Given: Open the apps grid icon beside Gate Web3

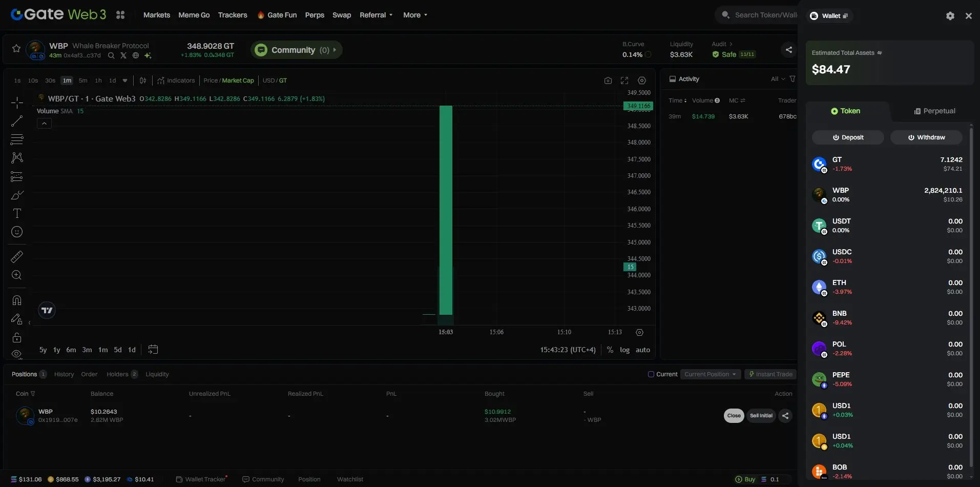Looking at the screenshot, I should click(x=120, y=15).
